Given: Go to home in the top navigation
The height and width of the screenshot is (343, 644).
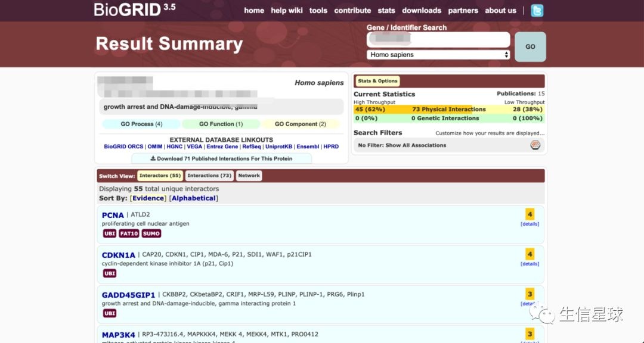Looking at the screenshot, I should pyautogui.click(x=254, y=11).
